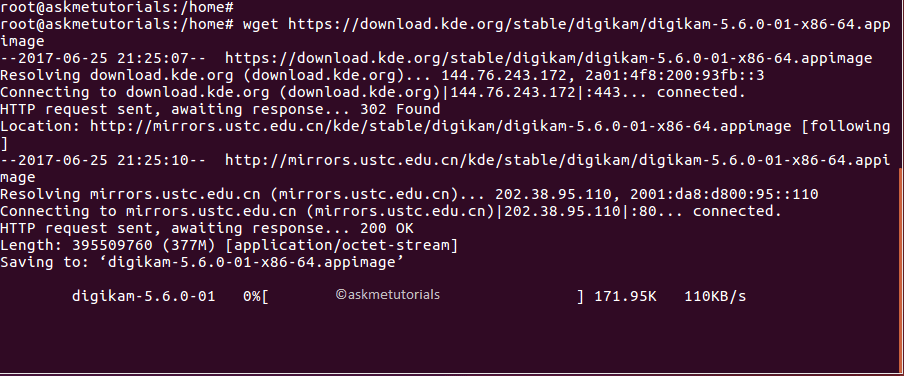The height and width of the screenshot is (377, 906).
Task: Click the 'connected.' text after port 443
Action: click(x=701, y=93)
